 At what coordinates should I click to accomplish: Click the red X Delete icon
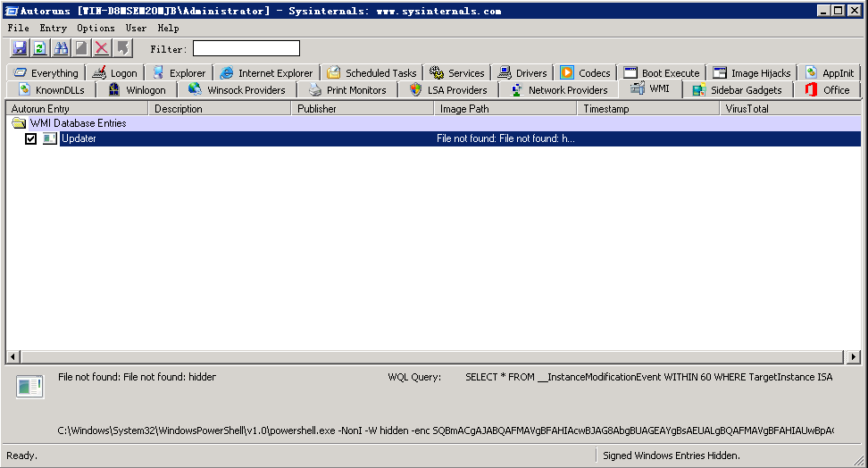pos(102,48)
